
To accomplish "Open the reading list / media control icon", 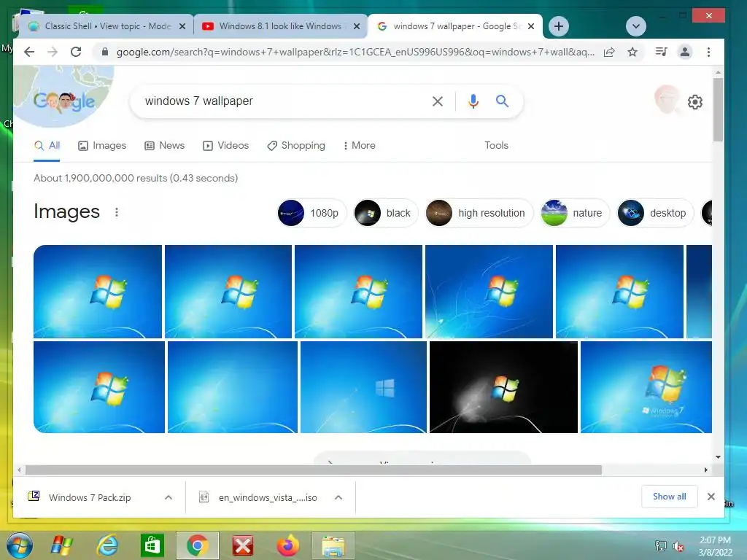I will point(661,52).
